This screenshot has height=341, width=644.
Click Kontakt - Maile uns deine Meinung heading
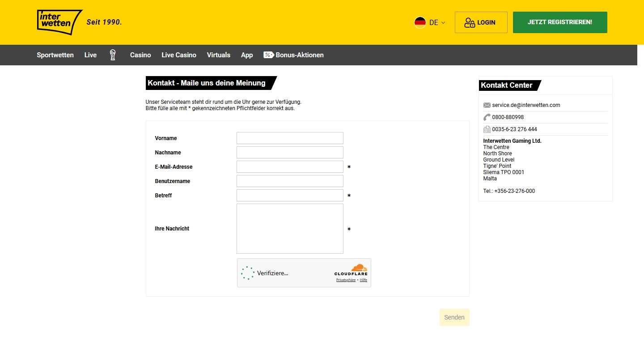tap(207, 83)
